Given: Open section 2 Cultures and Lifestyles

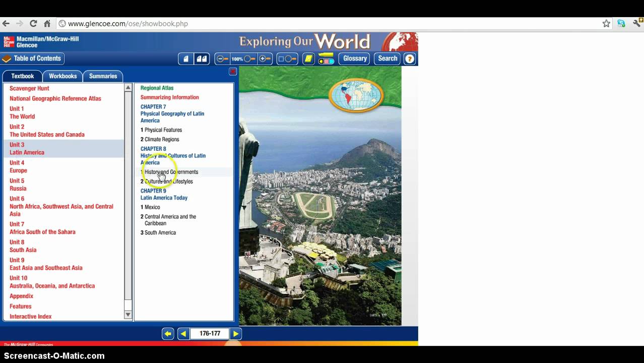Looking at the screenshot, I should [167, 181].
